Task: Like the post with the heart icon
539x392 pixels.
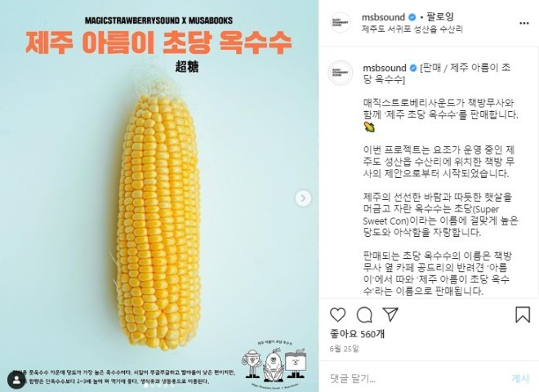Action: (337, 314)
